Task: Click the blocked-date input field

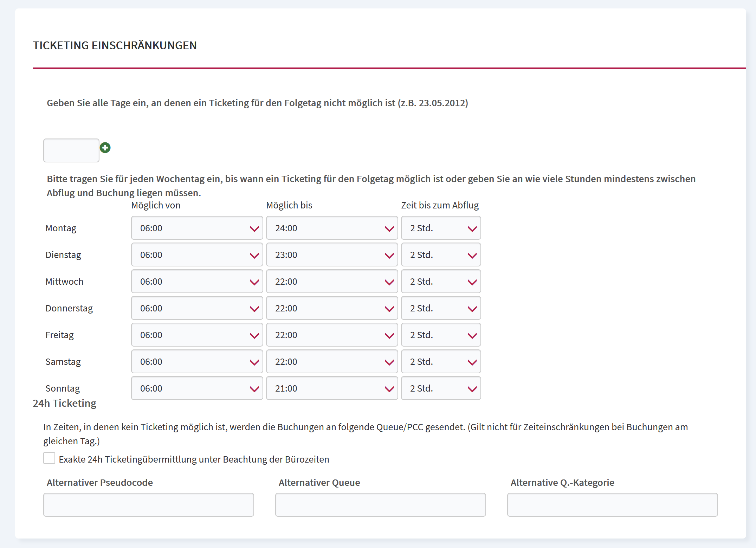Action: coord(71,150)
